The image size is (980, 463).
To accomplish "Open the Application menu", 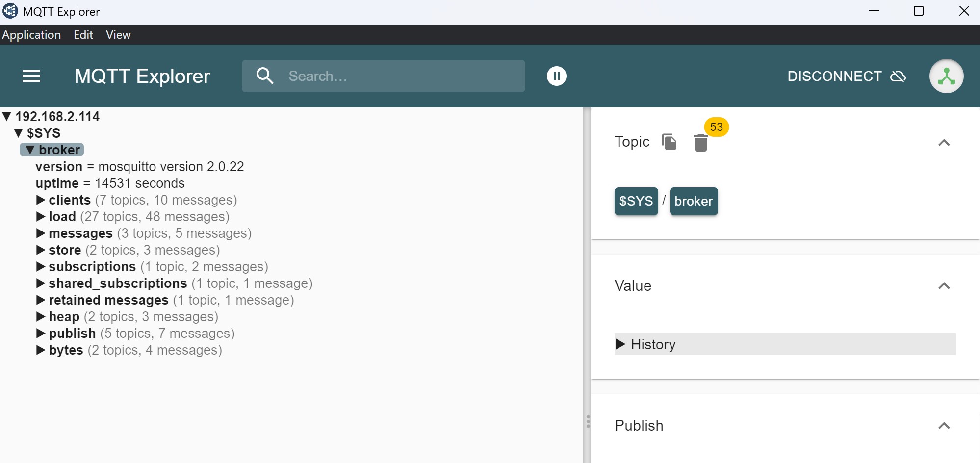I will pos(31,35).
